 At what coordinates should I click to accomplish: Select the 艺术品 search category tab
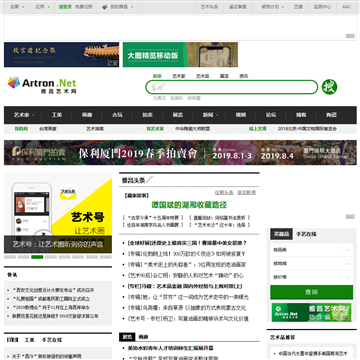point(202,76)
